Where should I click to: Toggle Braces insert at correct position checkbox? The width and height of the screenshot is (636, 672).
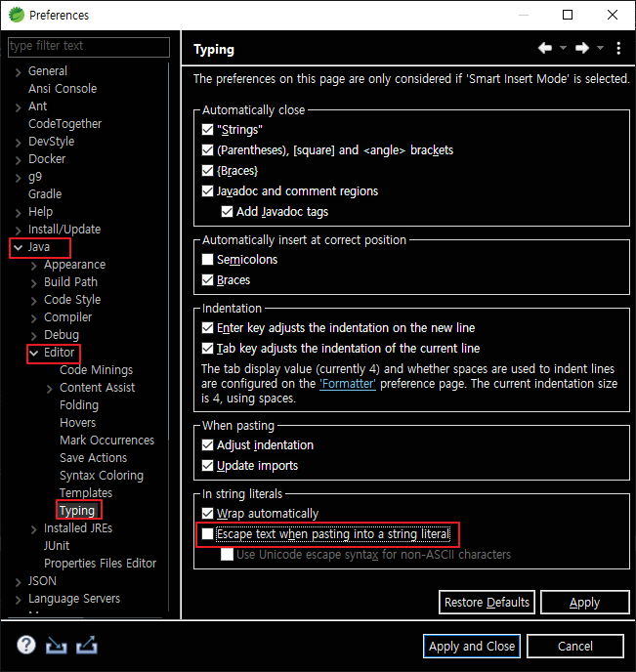pyautogui.click(x=207, y=280)
